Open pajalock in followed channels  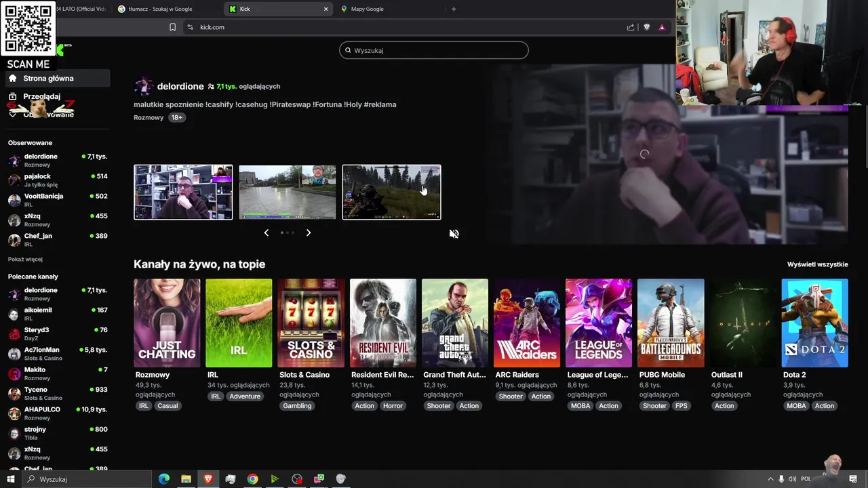(58, 180)
